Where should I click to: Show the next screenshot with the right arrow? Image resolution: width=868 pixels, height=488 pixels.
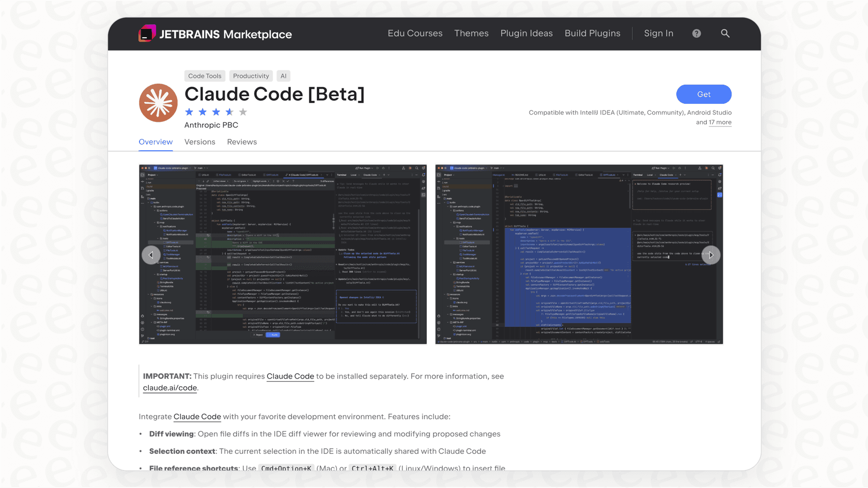(x=711, y=255)
